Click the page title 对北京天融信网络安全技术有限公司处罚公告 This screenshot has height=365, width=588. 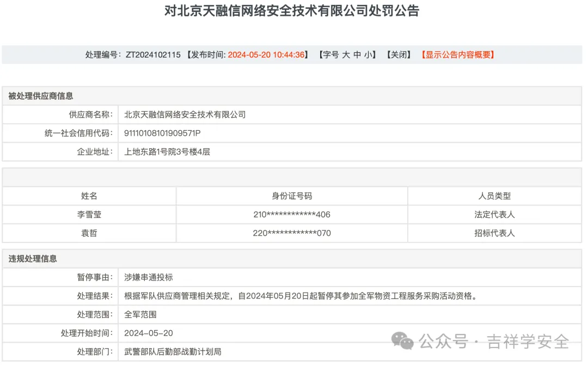[292, 10]
